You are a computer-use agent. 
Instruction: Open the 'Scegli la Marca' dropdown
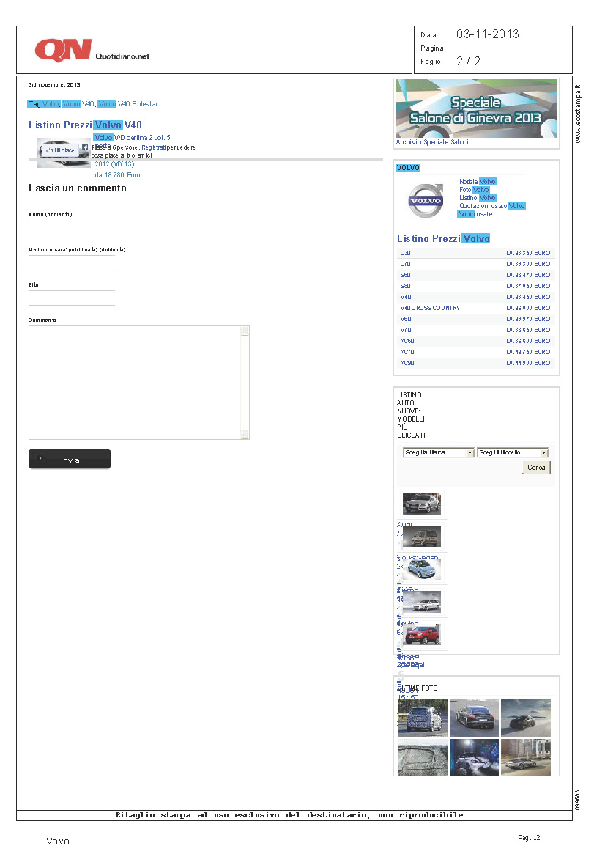tap(439, 453)
